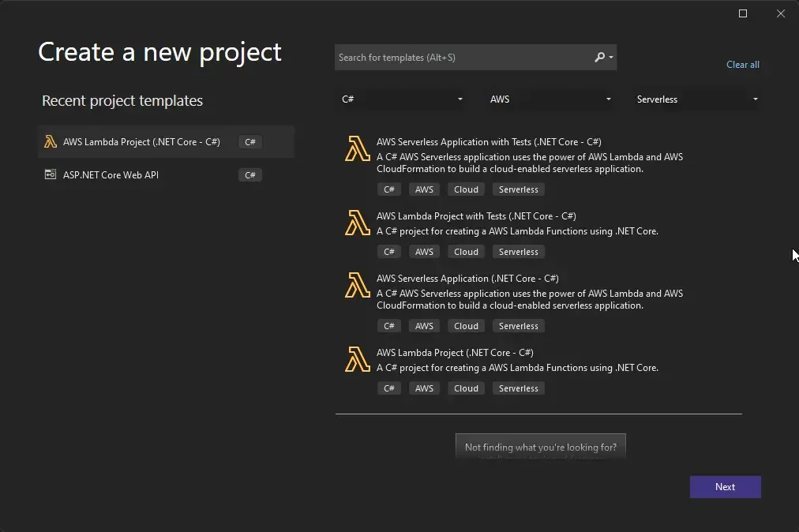This screenshot has height=532, width=799.
Task: Click the AWS Serverless Application template icon
Action: (x=356, y=286)
